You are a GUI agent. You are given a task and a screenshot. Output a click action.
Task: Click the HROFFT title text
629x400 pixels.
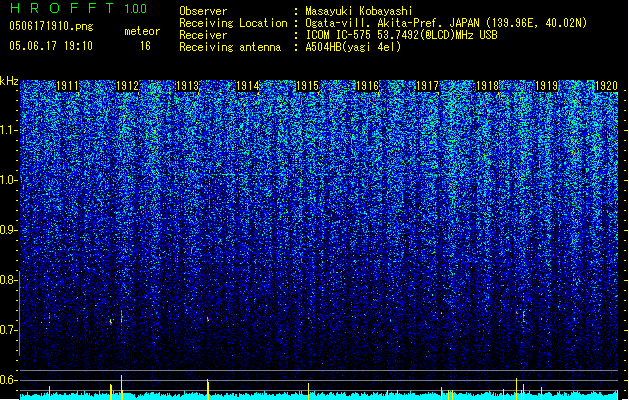click(x=63, y=8)
